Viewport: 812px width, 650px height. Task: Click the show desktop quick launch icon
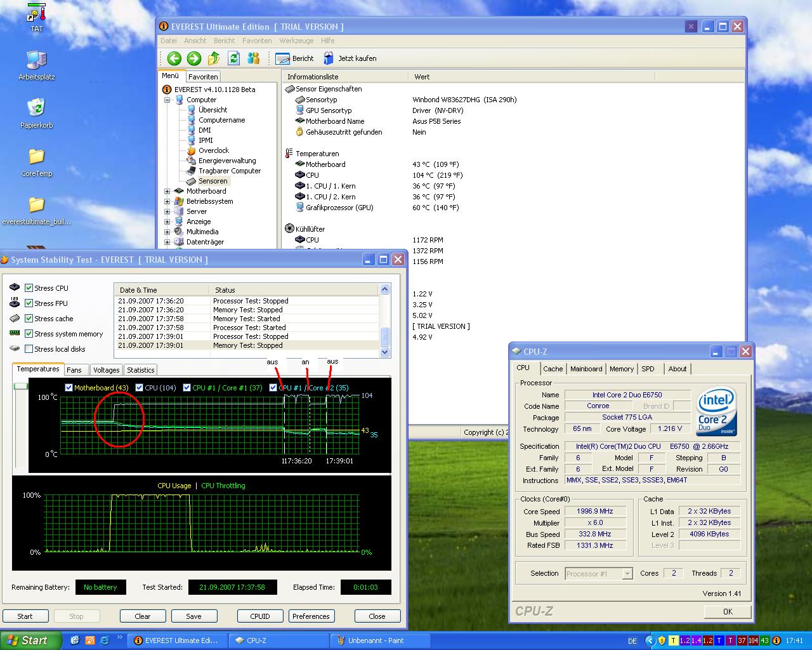75,640
